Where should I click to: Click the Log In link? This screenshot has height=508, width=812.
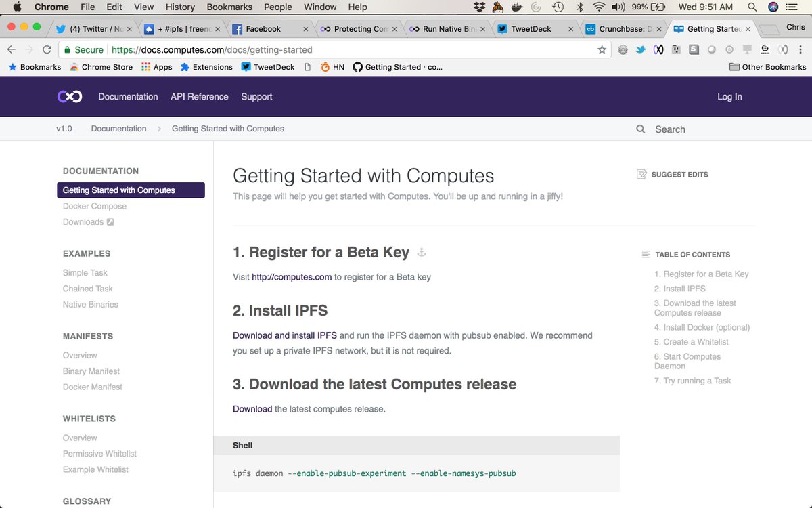(x=729, y=97)
